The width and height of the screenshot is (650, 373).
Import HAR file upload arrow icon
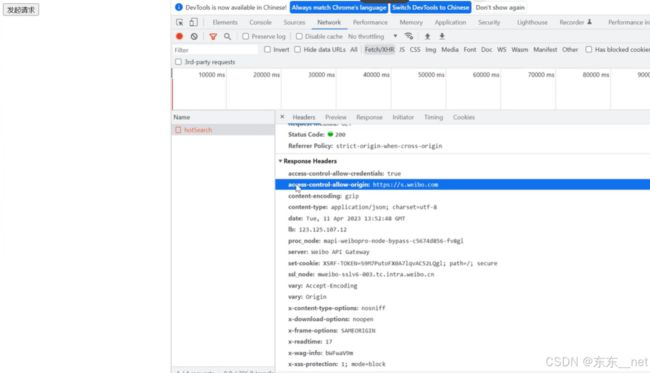[427, 36]
